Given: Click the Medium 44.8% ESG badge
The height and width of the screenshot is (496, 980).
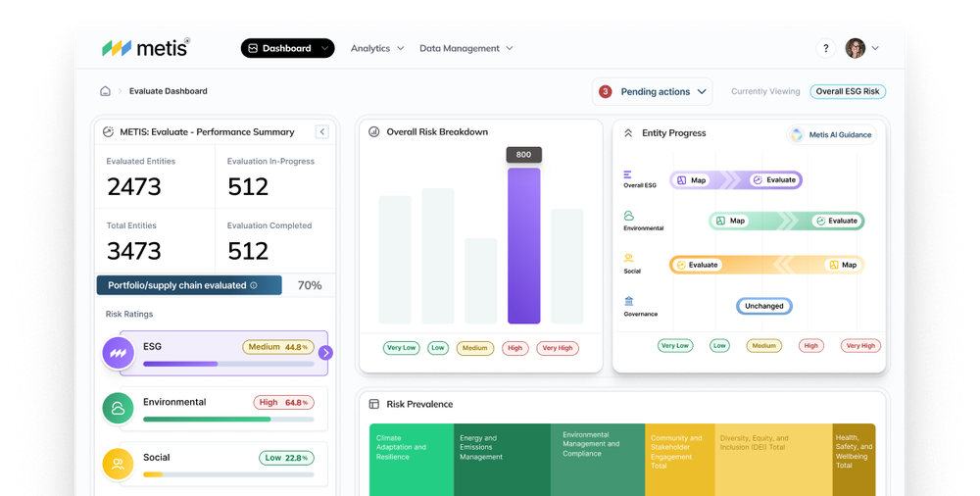Looking at the screenshot, I should (x=278, y=347).
